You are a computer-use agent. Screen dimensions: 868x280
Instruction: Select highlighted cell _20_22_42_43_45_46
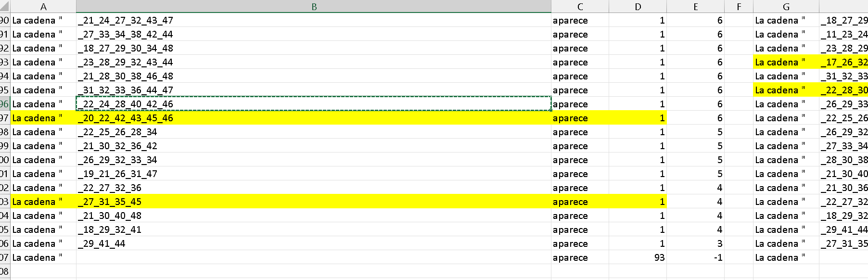[x=314, y=118]
